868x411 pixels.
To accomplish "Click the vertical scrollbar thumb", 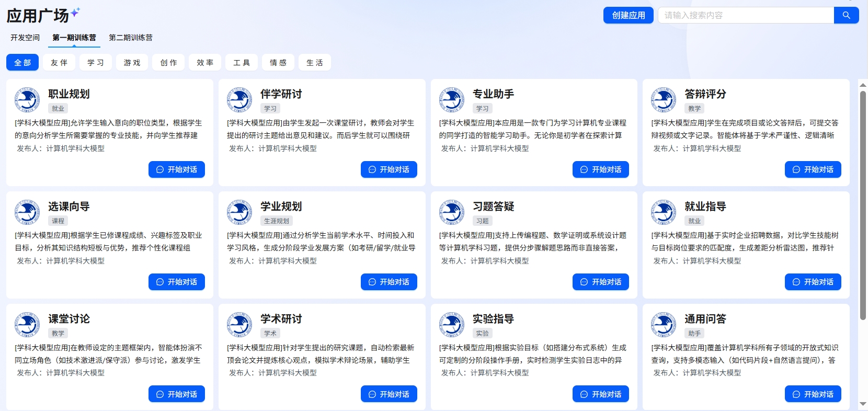I will coord(863,204).
